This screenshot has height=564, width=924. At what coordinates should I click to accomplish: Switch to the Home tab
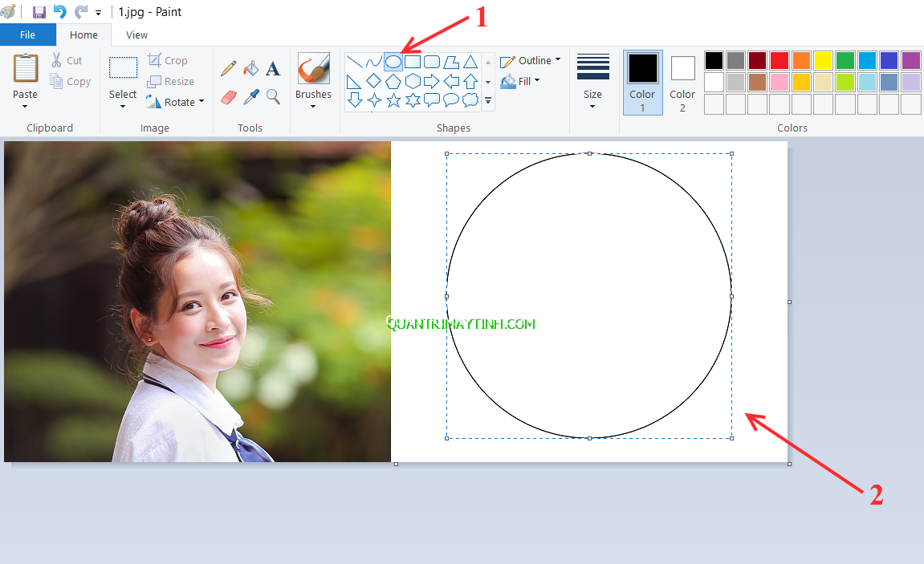pyautogui.click(x=83, y=34)
